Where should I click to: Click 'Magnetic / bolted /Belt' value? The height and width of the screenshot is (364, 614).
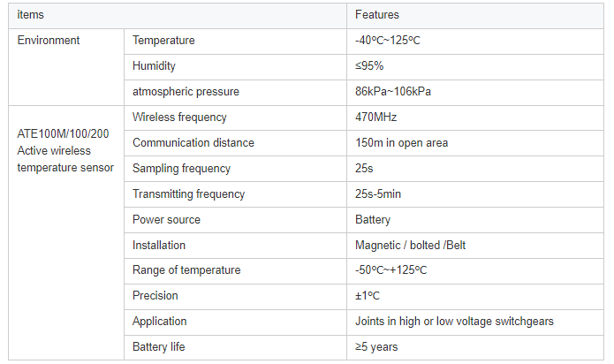410,246
